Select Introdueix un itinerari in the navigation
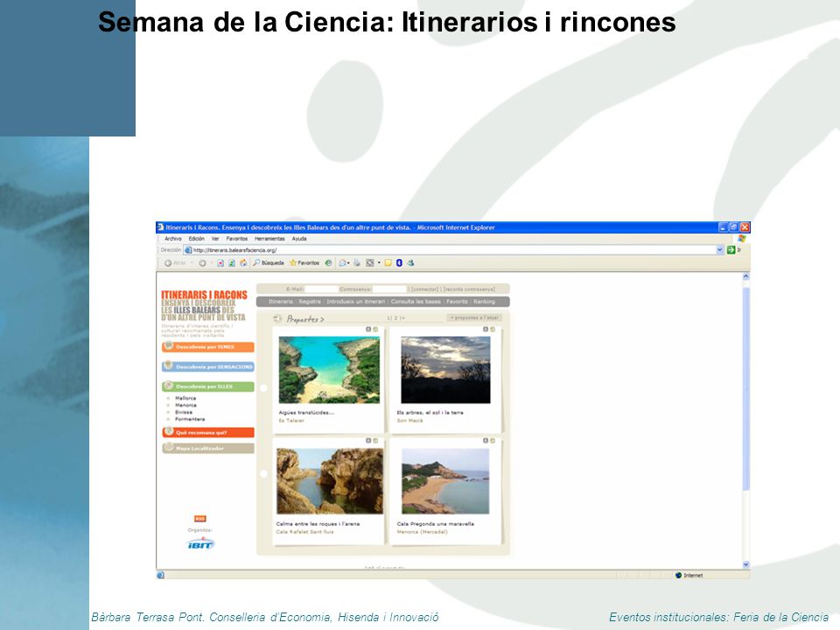This screenshot has height=630, width=840. tap(356, 302)
